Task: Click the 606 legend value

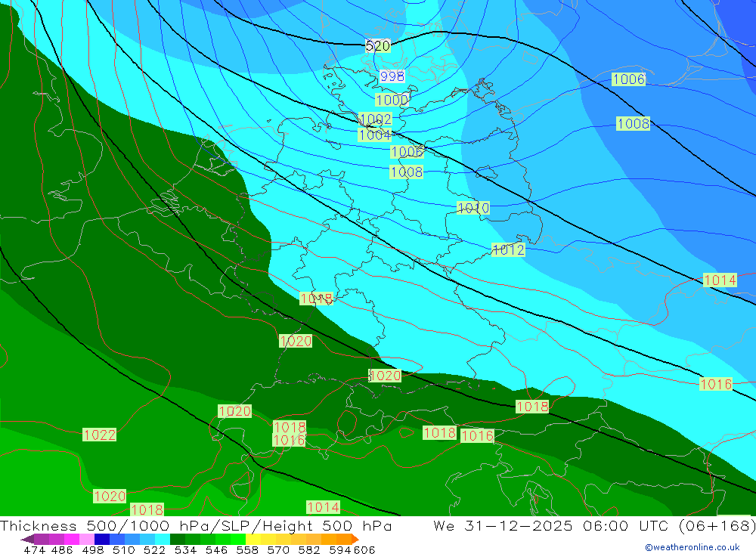Action: pyautogui.click(x=364, y=549)
